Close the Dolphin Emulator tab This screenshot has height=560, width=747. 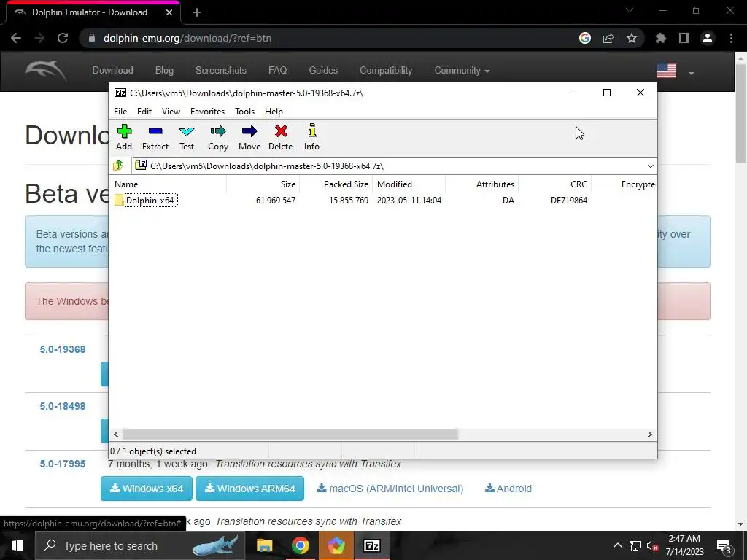pyautogui.click(x=169, y=12)
